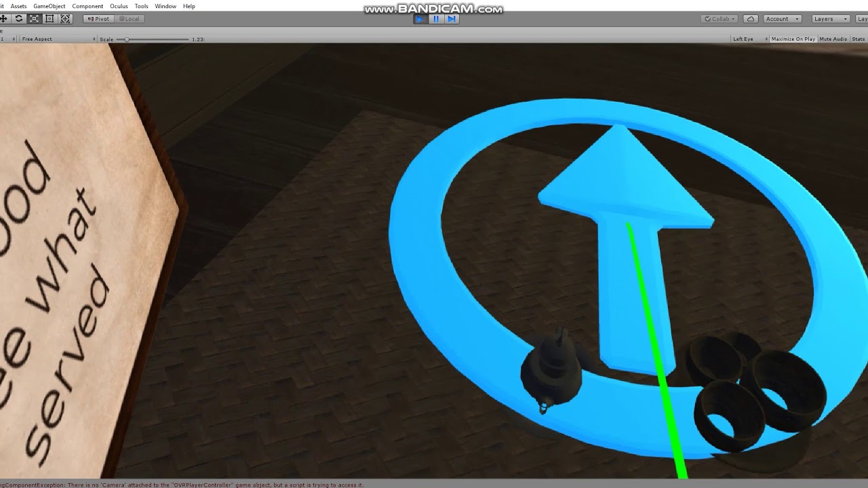The image size is (868, 488).
Task: Open the Tools menu
Action: [141, 6]
